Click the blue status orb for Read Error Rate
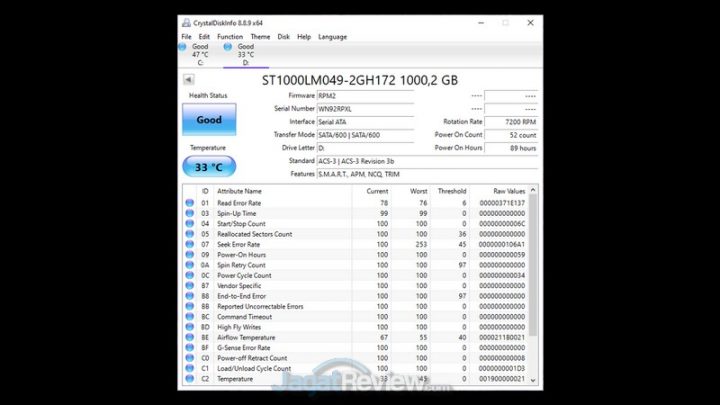 coord(190,203)
